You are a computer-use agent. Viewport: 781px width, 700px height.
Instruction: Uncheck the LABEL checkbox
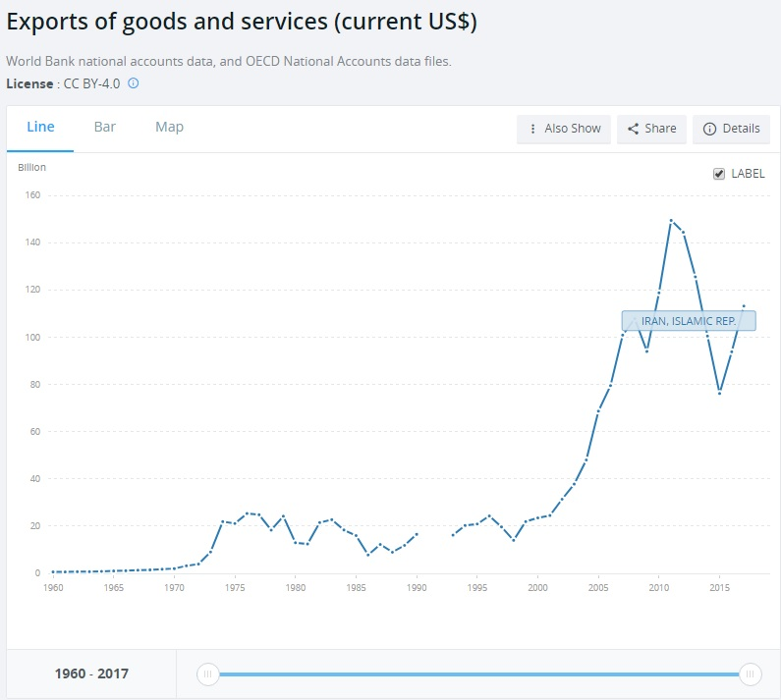click(x=719, y=174)
